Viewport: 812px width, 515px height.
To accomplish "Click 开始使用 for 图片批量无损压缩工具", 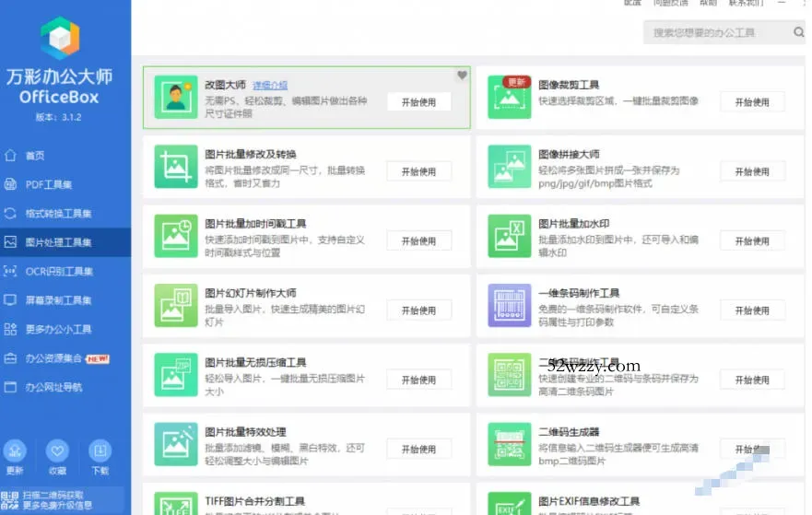I will click(x=419, y=380).
